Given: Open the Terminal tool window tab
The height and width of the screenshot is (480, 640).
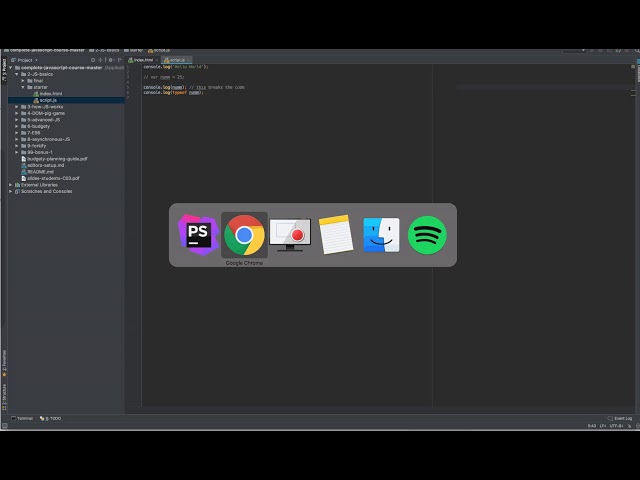Looking at the screenshot, I should 22,418.
